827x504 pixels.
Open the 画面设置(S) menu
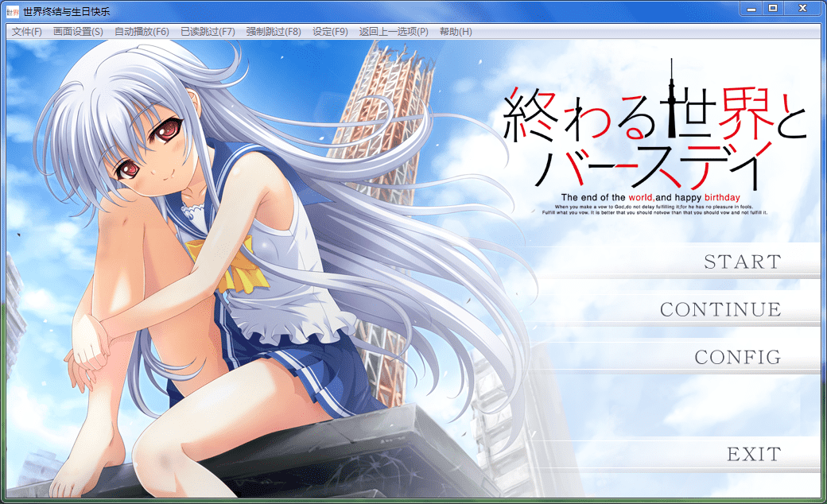tap(78, 32)
